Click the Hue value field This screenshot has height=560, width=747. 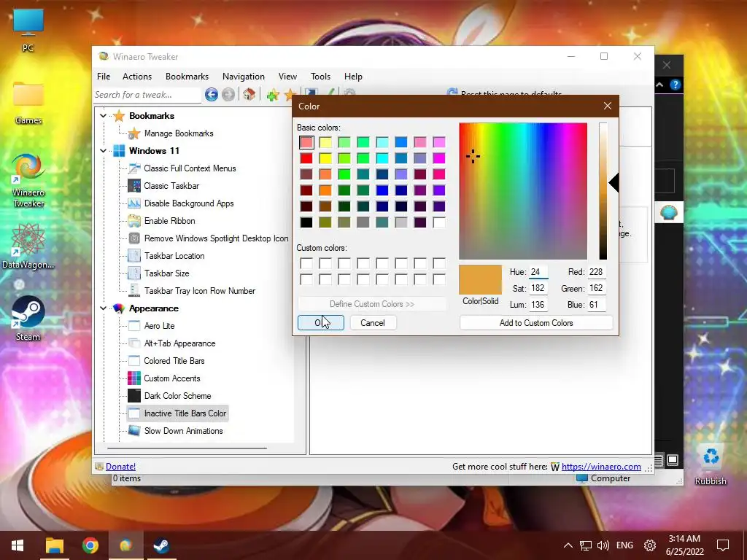pos(538,272)
